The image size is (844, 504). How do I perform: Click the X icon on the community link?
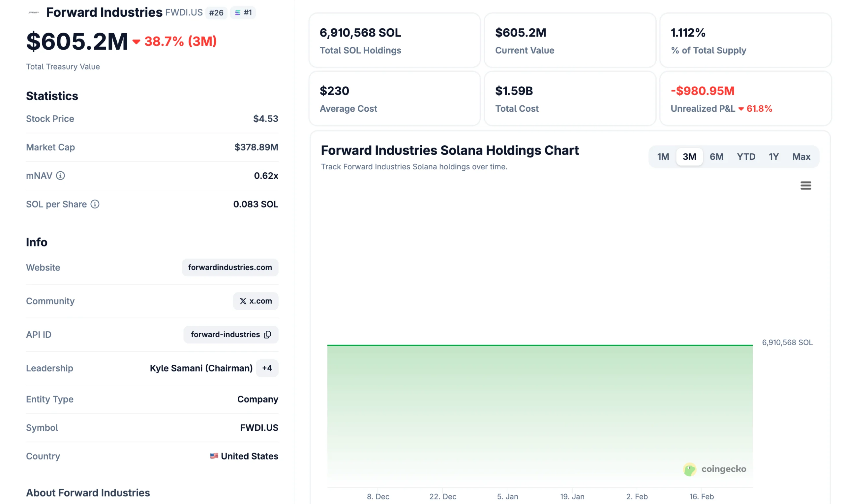pos(243,301)
